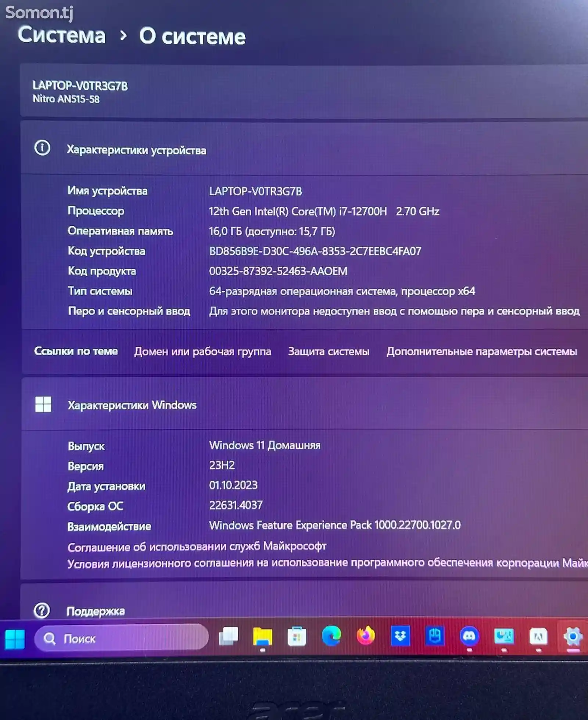
Task: Open the Windows Start menu
Action: pyautogui.click(x=15, y=639)
